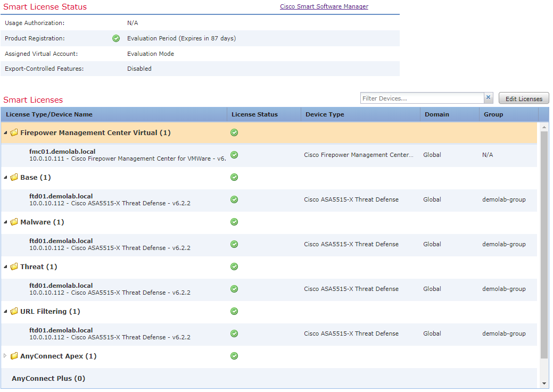This screenshot has width=553, height=392.
Task: Select the fmc01.demolab.local device row
Action: pyautogui.click(x=269, y=155)
